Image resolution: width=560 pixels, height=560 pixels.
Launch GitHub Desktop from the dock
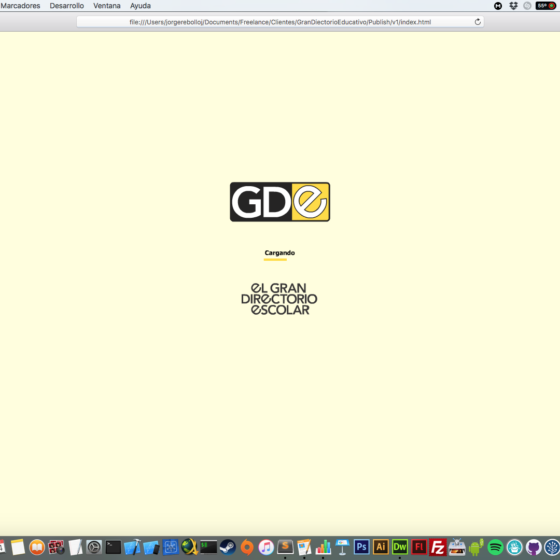pos(534,547)
